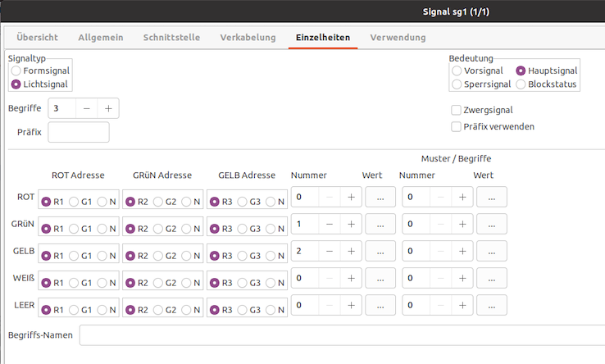Switch to the Übersicht tab
605x364 pixels.
click(x=37, y=38)
